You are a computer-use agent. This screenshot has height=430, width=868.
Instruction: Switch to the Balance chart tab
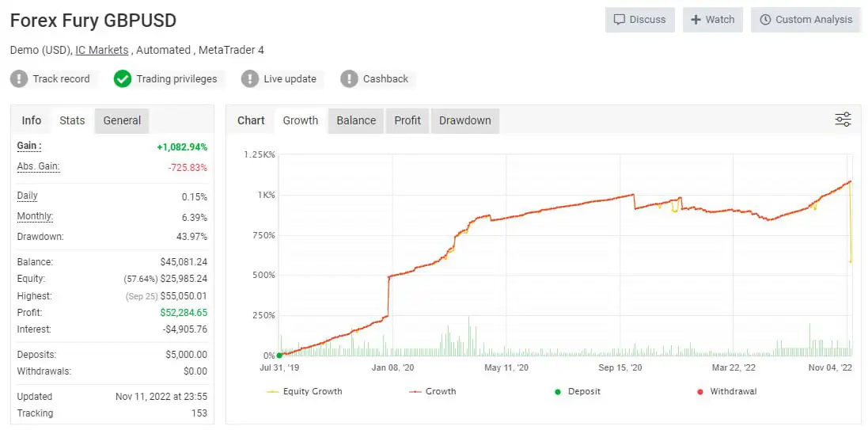(x=356, y=120)
